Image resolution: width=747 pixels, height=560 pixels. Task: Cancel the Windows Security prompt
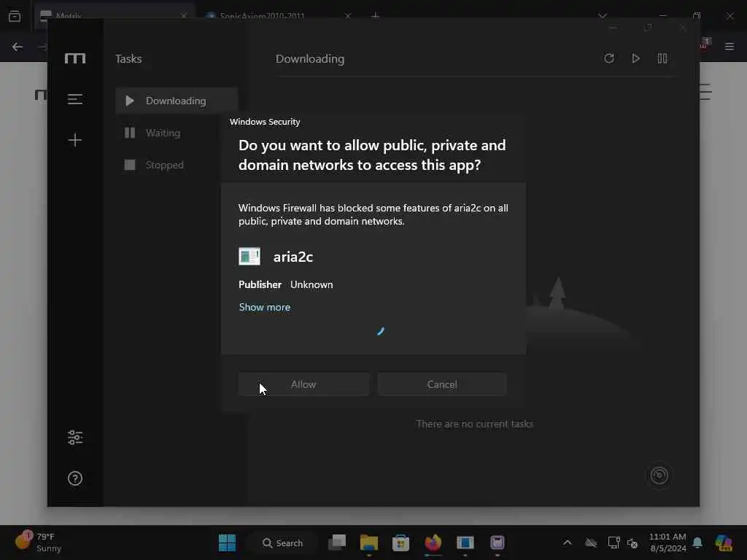441,384
